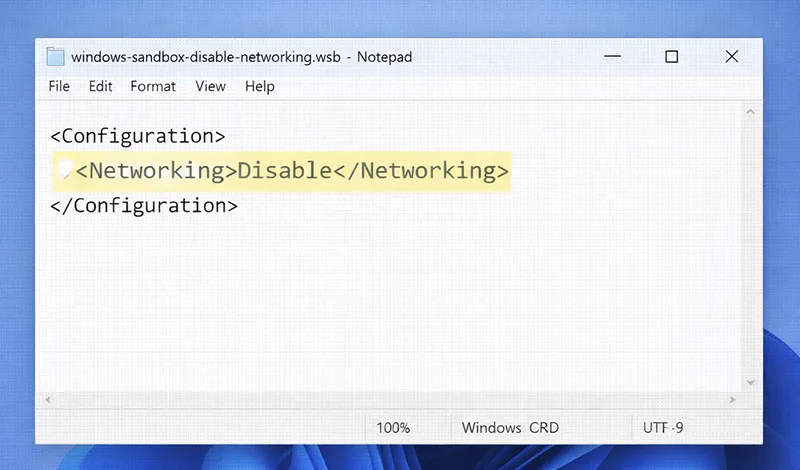Click the horizontal scrollbar left arrow
This screenshot has height=470, width=800.
pyautogui.click(x=48, y=400)
